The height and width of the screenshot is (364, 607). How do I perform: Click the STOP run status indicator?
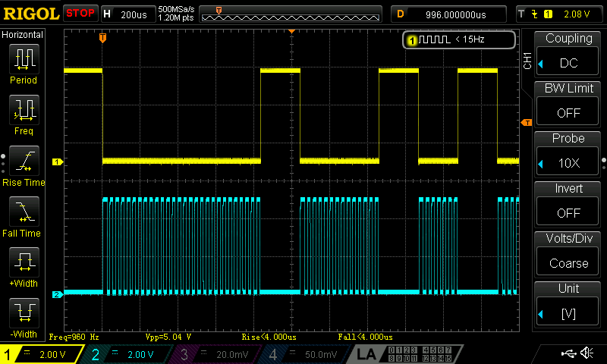click(80, 13)
